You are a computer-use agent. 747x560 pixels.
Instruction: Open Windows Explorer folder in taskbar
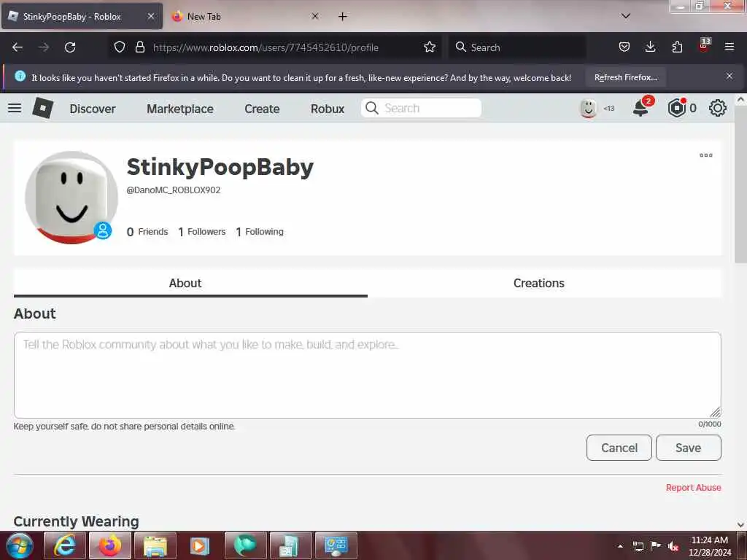(x=155, y=545)
